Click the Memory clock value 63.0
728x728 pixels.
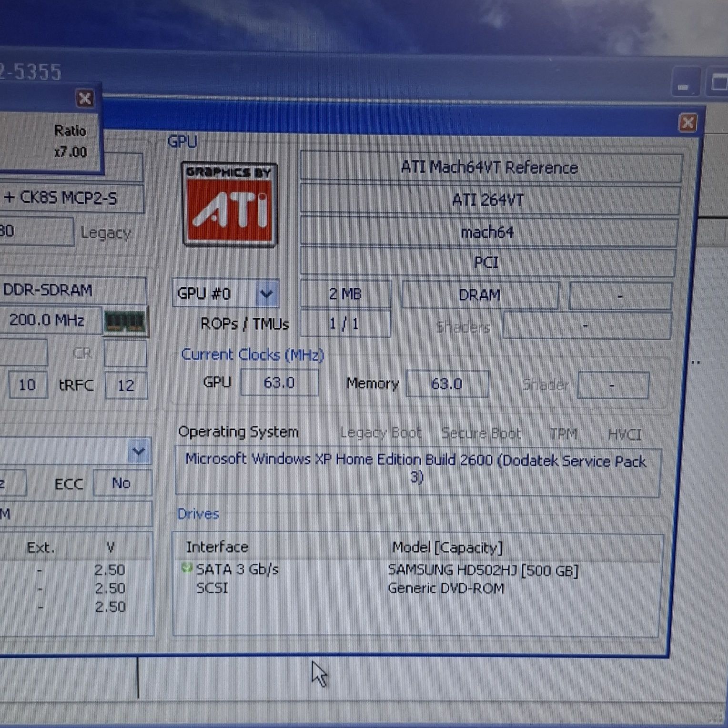point(446,384)
